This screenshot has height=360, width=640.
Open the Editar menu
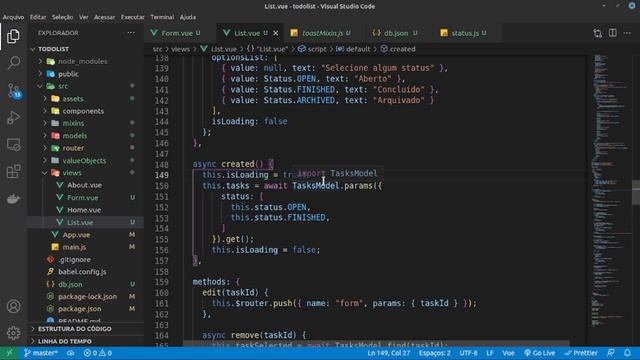tap(38, 17)
